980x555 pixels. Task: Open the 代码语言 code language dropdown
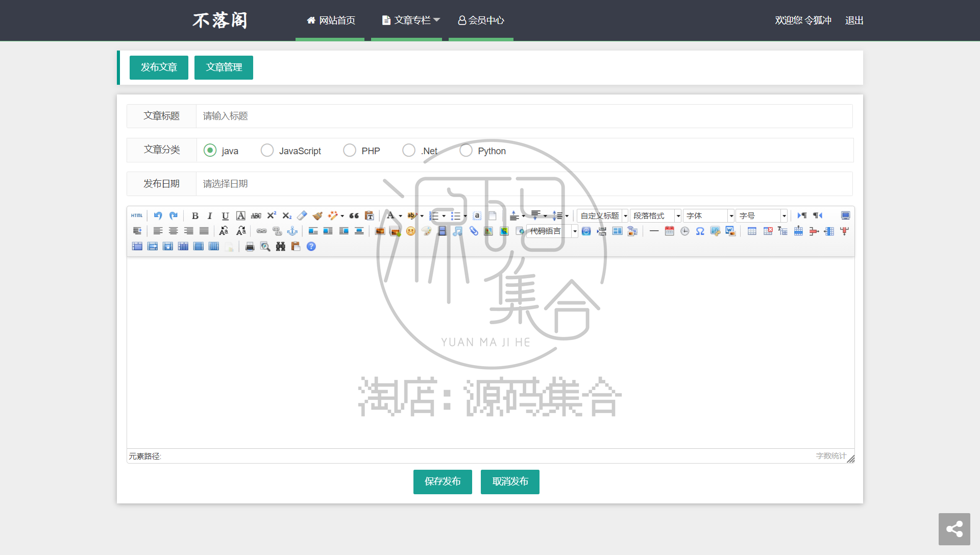(x=552, y=231)
